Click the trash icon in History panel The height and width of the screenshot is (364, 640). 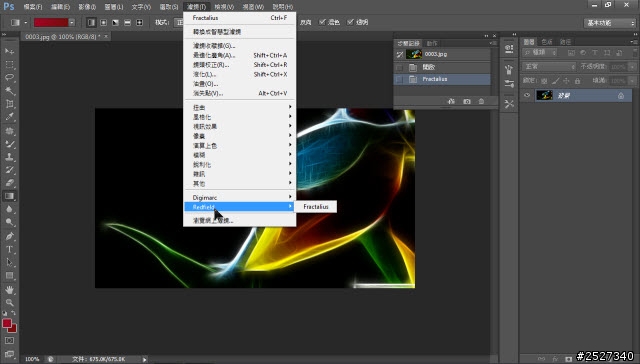481,101
